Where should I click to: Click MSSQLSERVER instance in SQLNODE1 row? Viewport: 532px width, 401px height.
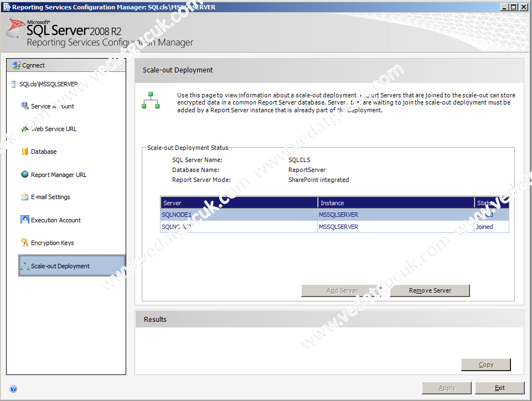(x=339, y=215)
